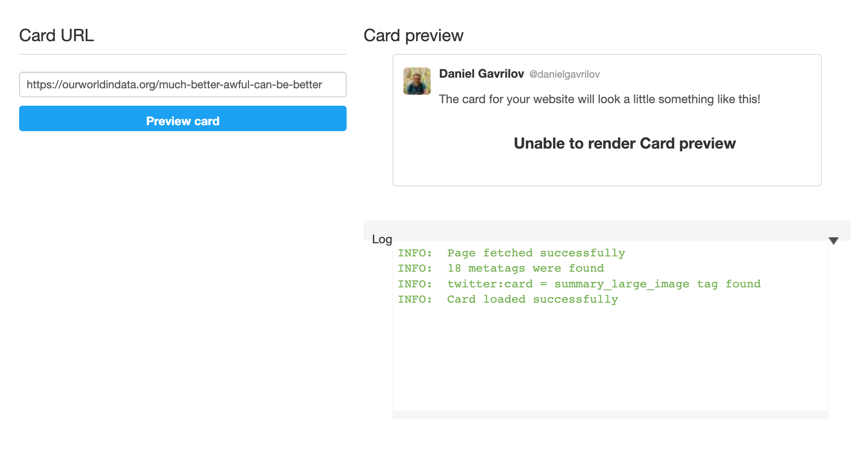This screenshot has height=461, width=868.
Task: Click the Daniel Gavrilov display name
Action: [x=481, y=73]
